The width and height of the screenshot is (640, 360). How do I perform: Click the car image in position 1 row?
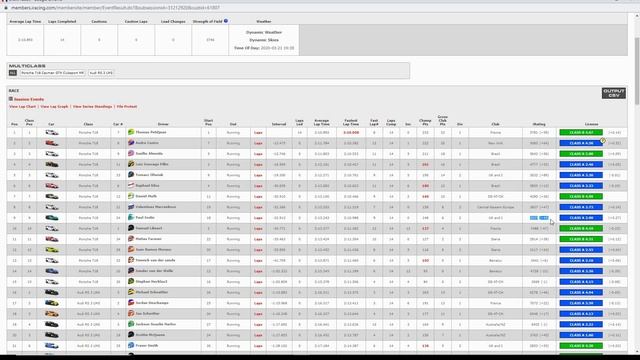pos(51,132)
